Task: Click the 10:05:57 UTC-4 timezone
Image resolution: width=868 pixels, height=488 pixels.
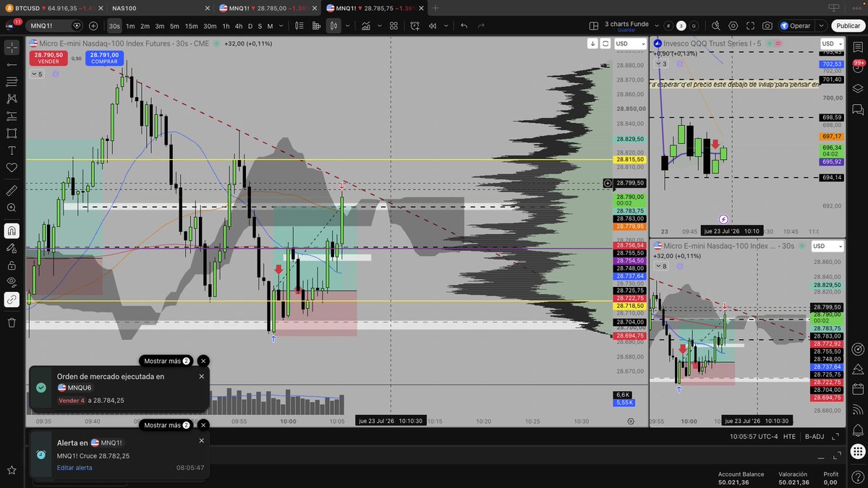Action: pyautogui.click(x=752, y=436)
